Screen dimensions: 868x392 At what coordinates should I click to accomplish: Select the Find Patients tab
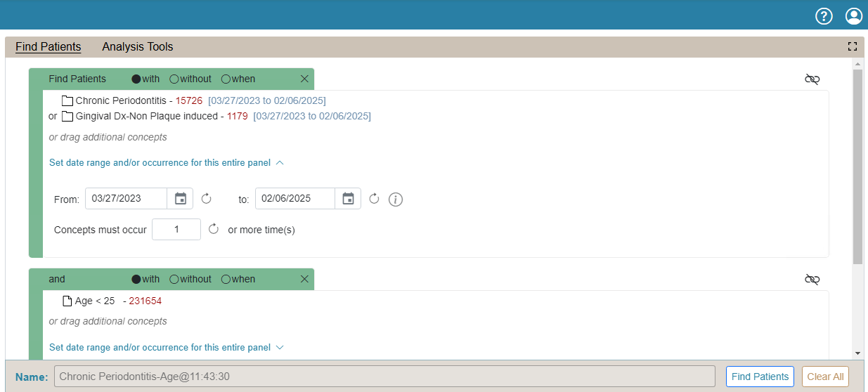tap(48, 47)
